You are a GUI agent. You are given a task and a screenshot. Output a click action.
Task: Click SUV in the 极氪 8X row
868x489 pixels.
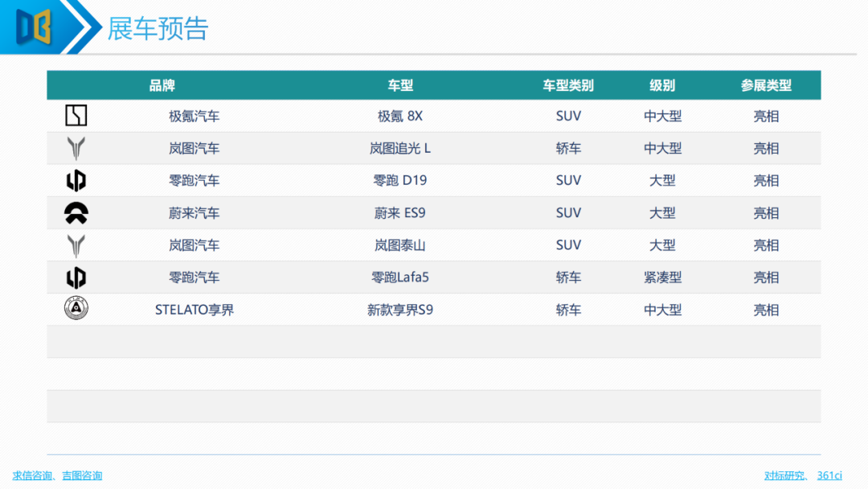pos(568,117)
